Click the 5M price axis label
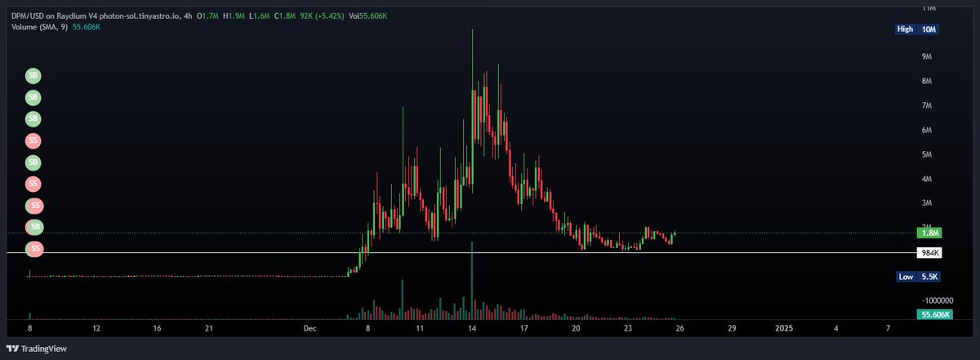Image resolution: width=980 pixels, height=360 pixels. coord(928,154)
